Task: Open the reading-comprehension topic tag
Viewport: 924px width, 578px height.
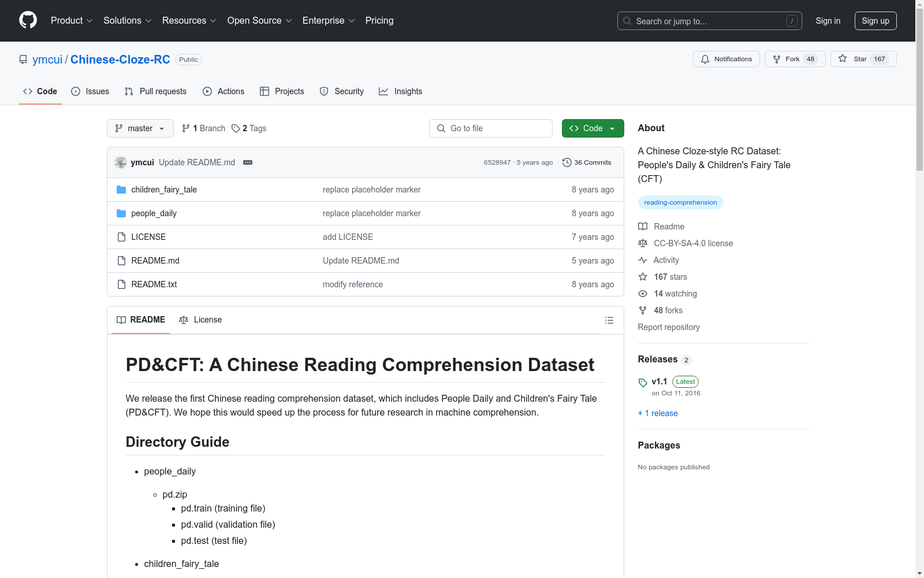Action: pyautogui.click(x=680, y=202)
